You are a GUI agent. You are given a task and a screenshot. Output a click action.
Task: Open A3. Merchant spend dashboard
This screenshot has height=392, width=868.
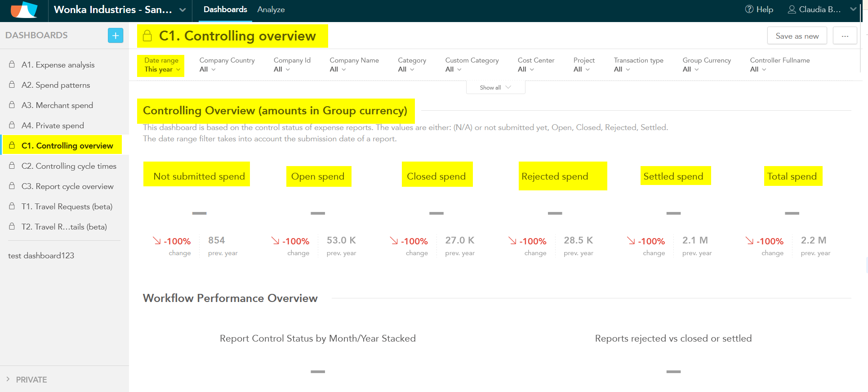(x=57, y=105)
